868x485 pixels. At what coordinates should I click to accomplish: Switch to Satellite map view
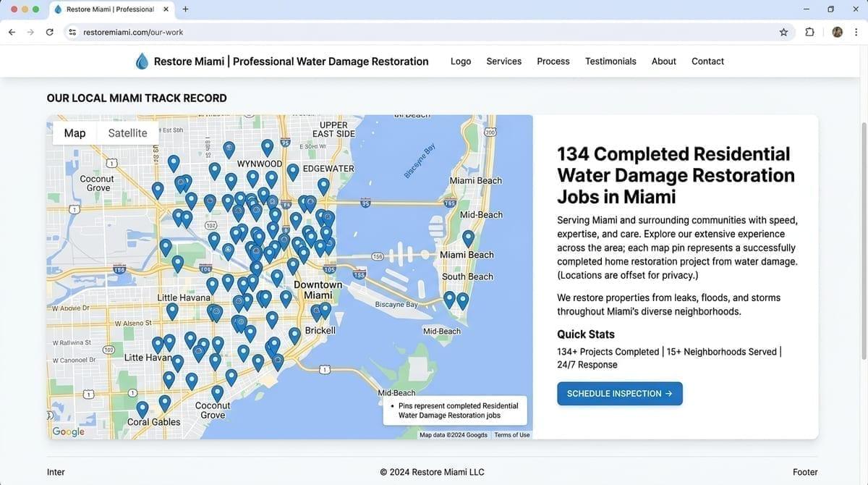127,132
